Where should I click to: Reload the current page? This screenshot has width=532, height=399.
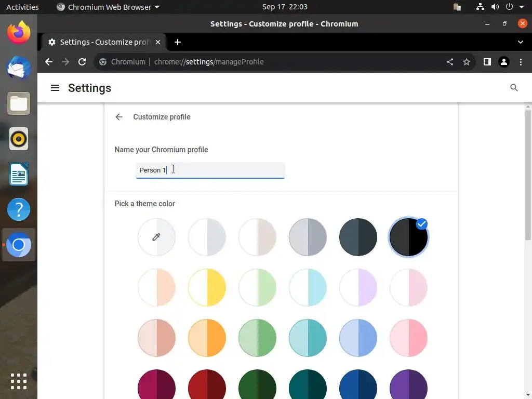(82, 62)
